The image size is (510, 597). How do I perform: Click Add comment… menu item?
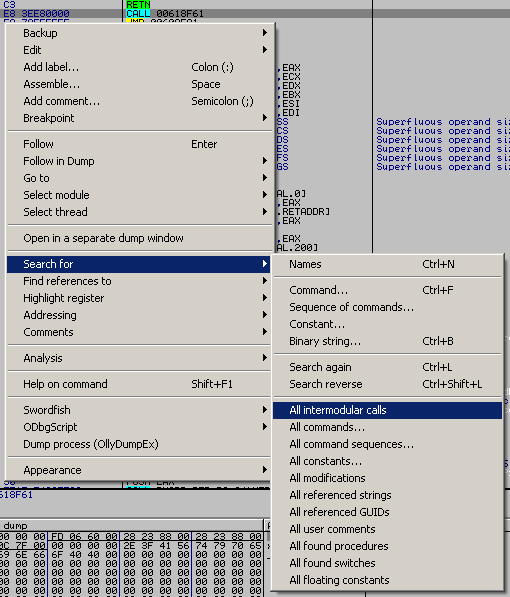click(x=139, y=101)
